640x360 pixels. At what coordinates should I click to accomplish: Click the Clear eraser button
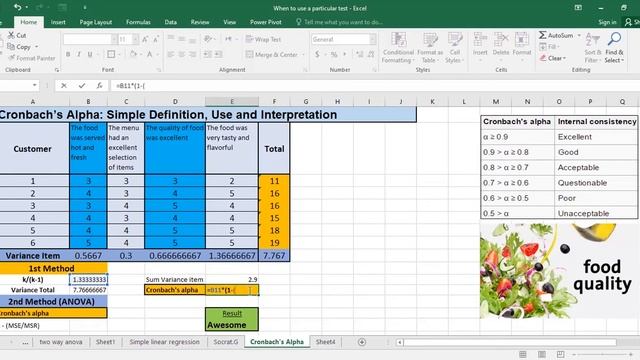pos(553,58)
